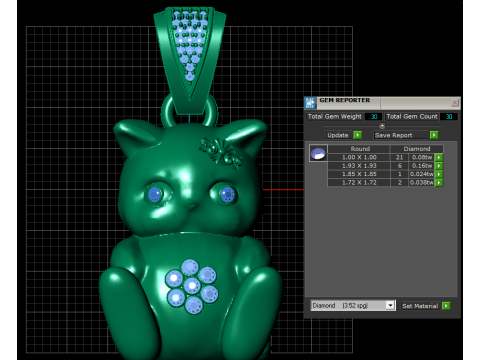Click the green arrow next to Update
This screenshot has height=360, width=480.
click(x=358, y=135)
